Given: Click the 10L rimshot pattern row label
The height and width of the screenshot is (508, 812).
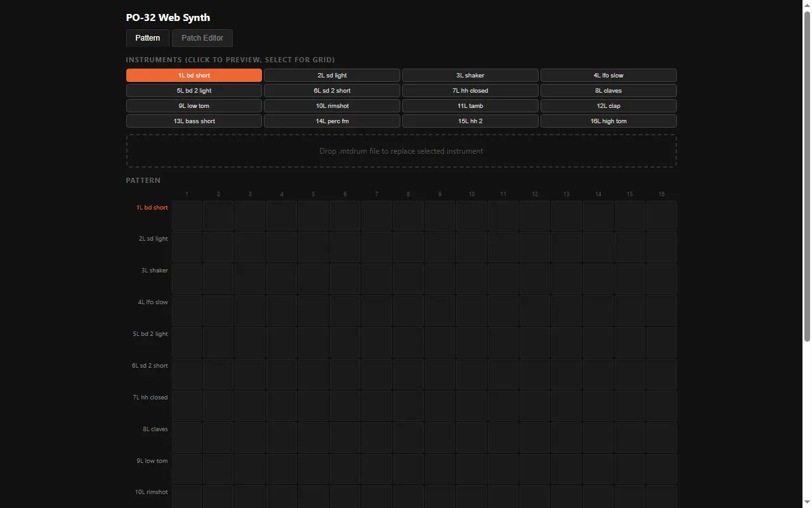Looking at the screenshot, I should pyautogui.click(x=152, y=492).
